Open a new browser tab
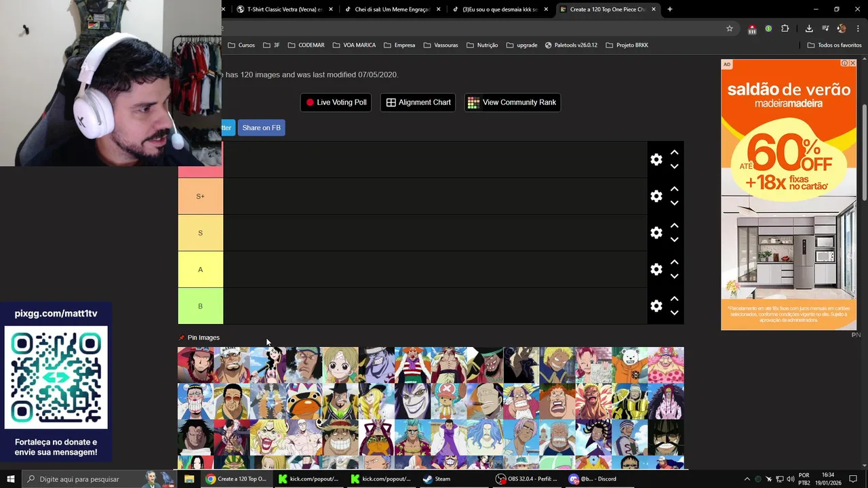 [x=670, y=9]
